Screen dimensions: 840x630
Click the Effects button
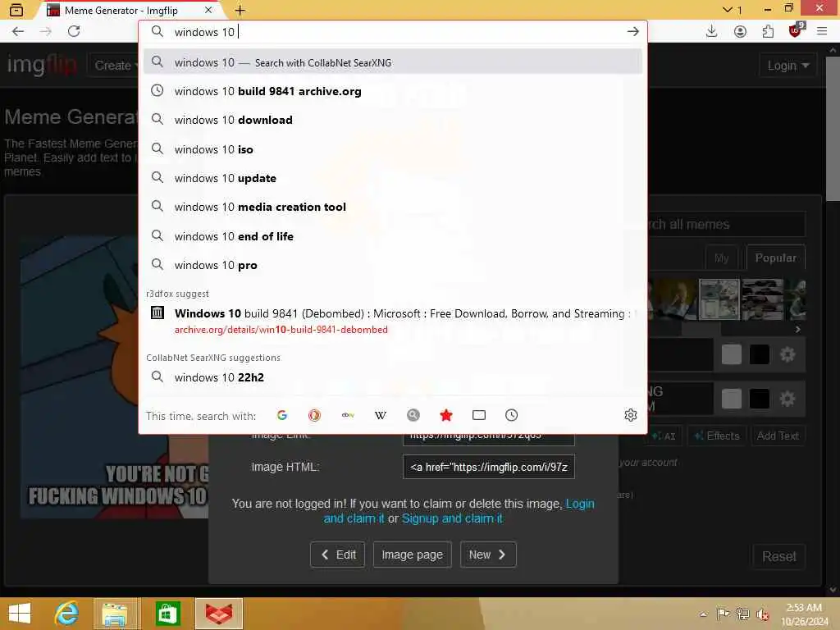717,436
